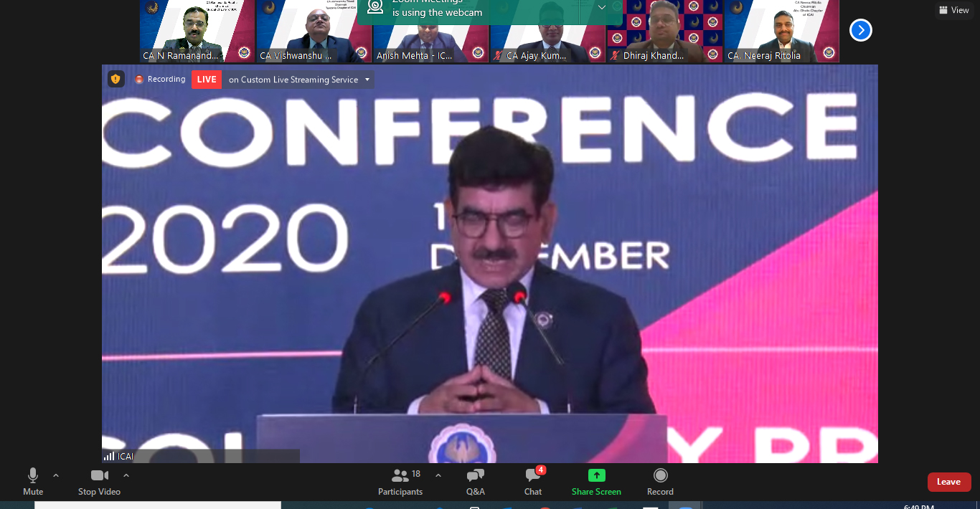This screenshot has height=509, width=980.
Task: Open the View layout menu
Action: coord(953,10)
